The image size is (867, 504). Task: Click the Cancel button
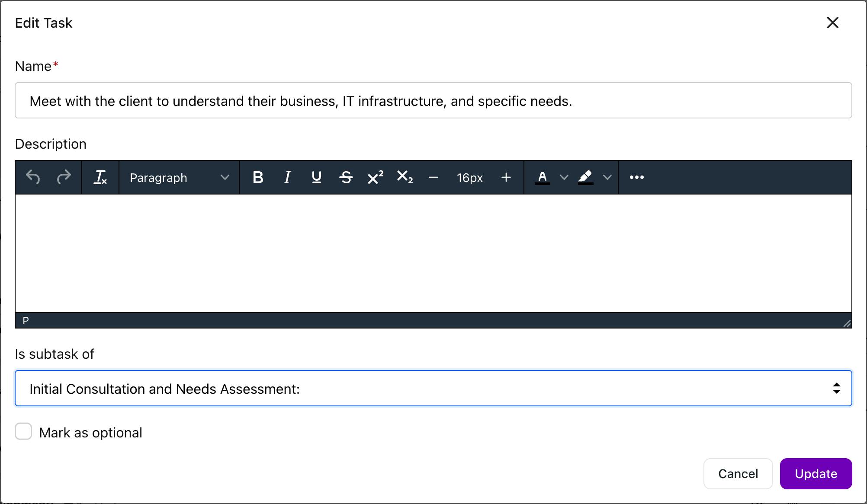pos(738,474)
